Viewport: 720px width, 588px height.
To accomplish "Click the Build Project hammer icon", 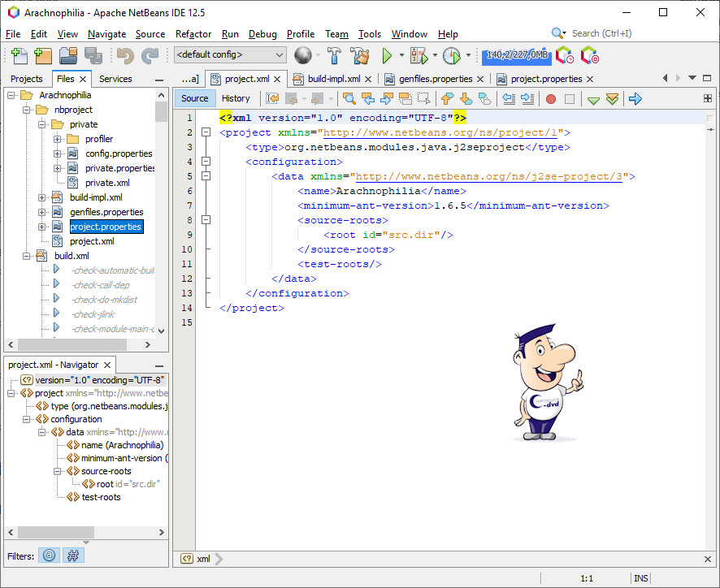I will coord(334,55).
